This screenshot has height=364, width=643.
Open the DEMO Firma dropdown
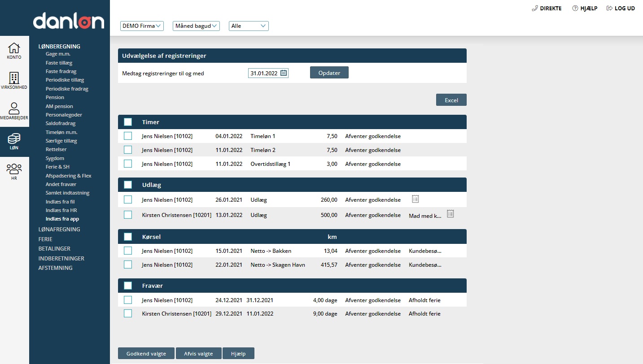[x=142, y=26]
